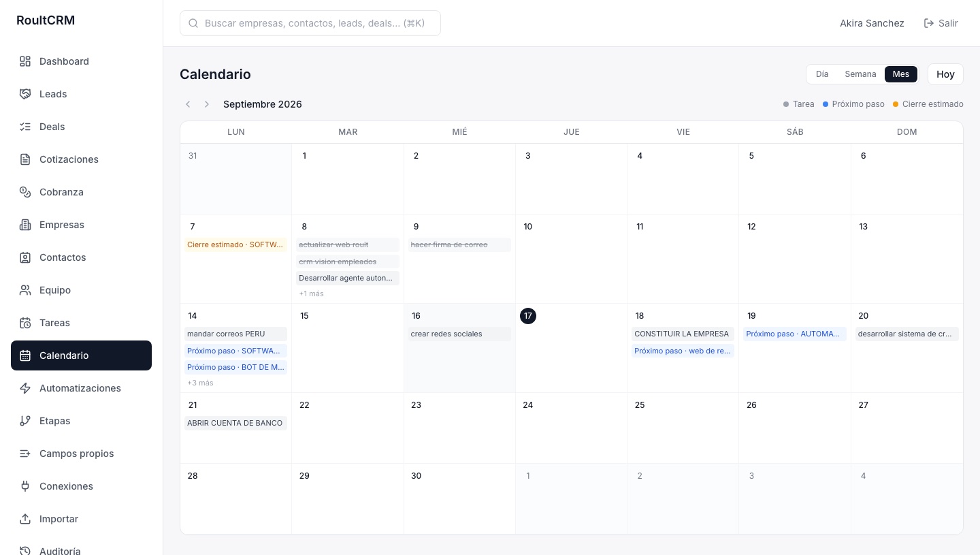Open the Automatizaciones lightning icon

[x=25, y=388]
